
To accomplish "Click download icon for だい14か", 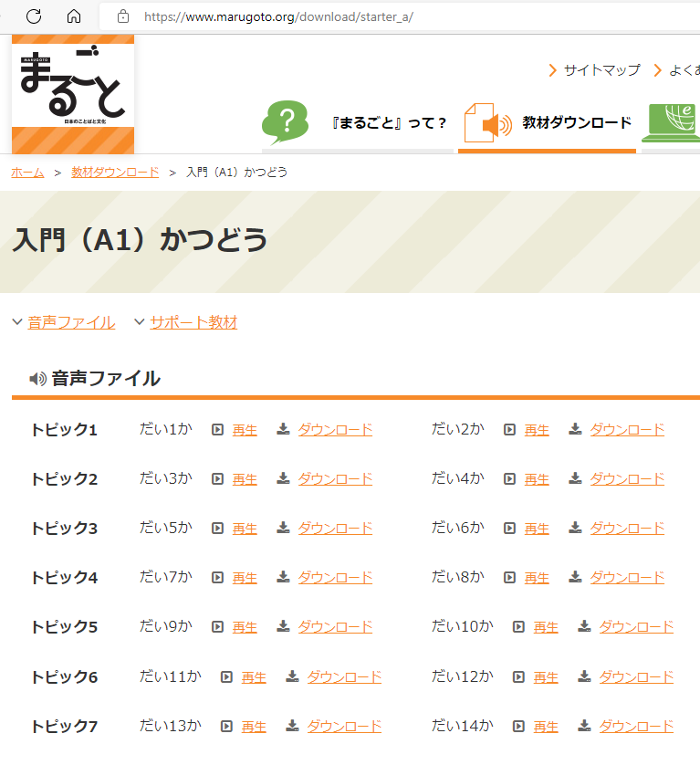I will (x=584, y=726).
